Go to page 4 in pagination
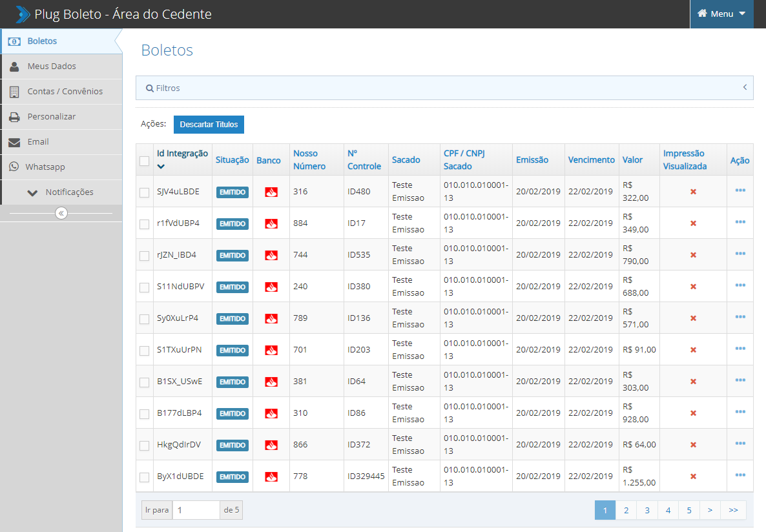This screenshot has height=532, width=766. (668, 510)
